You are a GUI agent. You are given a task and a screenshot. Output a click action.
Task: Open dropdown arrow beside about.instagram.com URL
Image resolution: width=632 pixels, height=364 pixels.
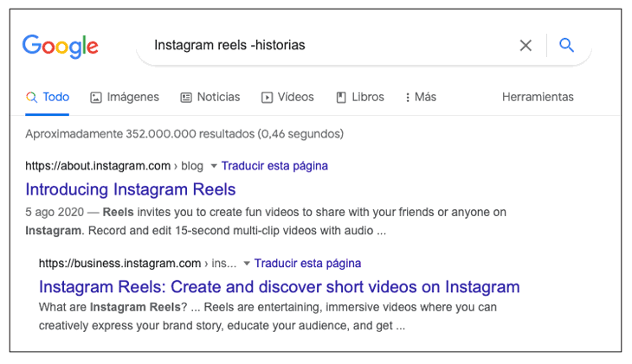(x=214, y=166)
